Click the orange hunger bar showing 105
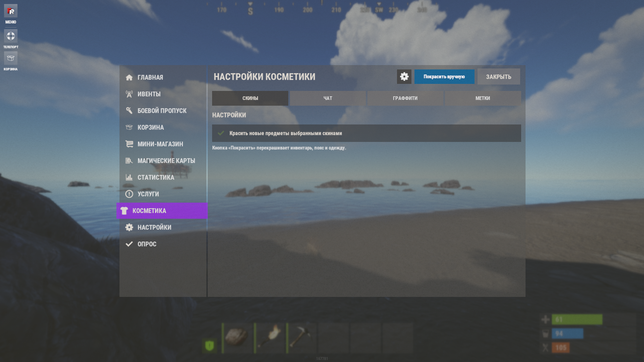Image resolution: width=644 pixels, height=362 pixels. tap(560, 348)
